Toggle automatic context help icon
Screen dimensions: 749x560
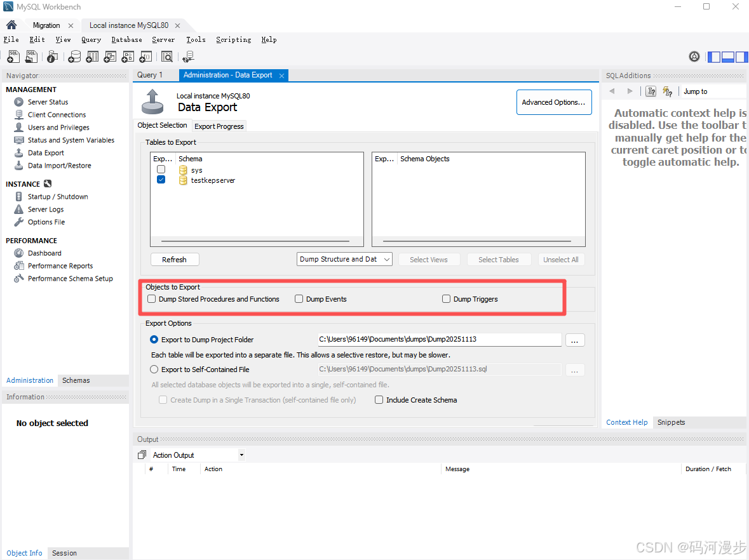click(668, 91)
